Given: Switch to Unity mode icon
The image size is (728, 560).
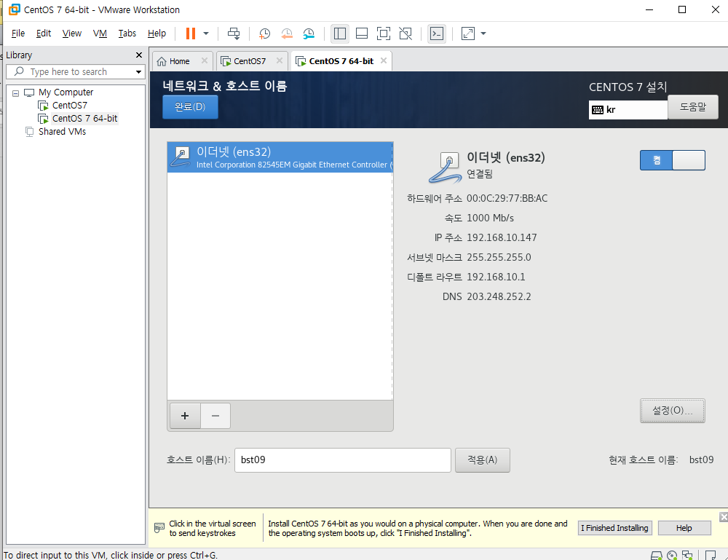Looking at the screenshot, I should coord(405,33).
